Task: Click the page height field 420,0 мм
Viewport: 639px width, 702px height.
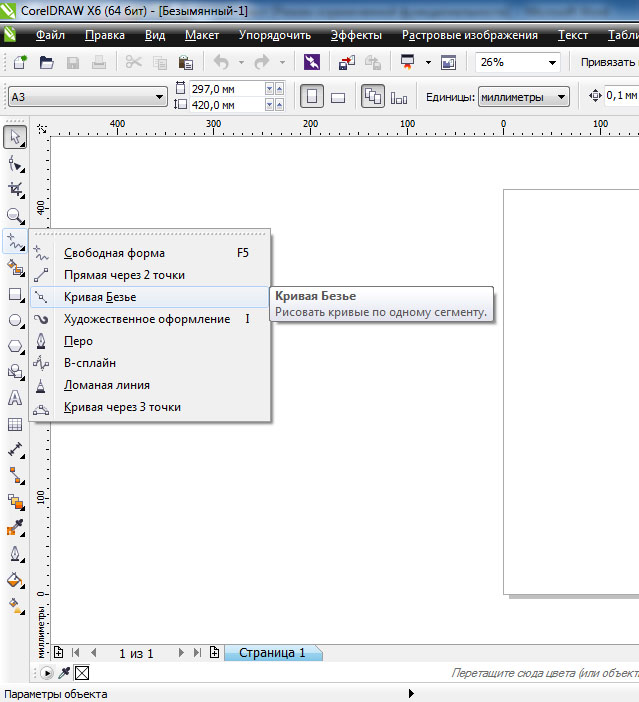Action: 227,105
